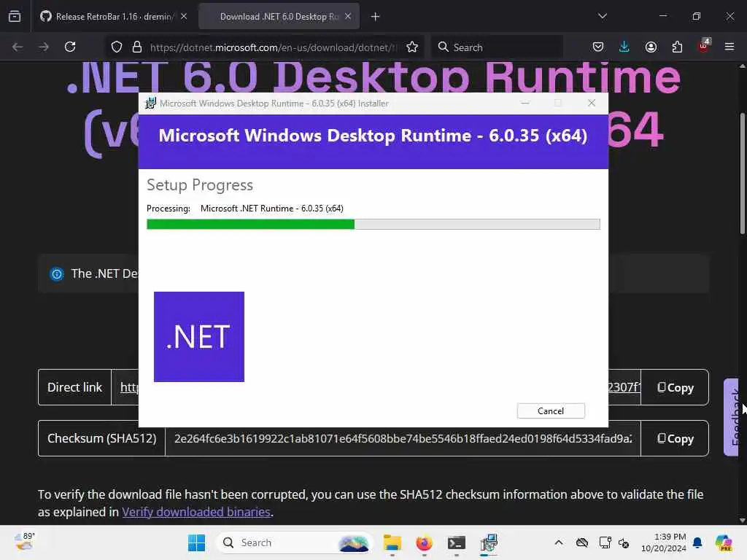View site security padlock info
The image size is (747, 560).
(x=137, y=47)
